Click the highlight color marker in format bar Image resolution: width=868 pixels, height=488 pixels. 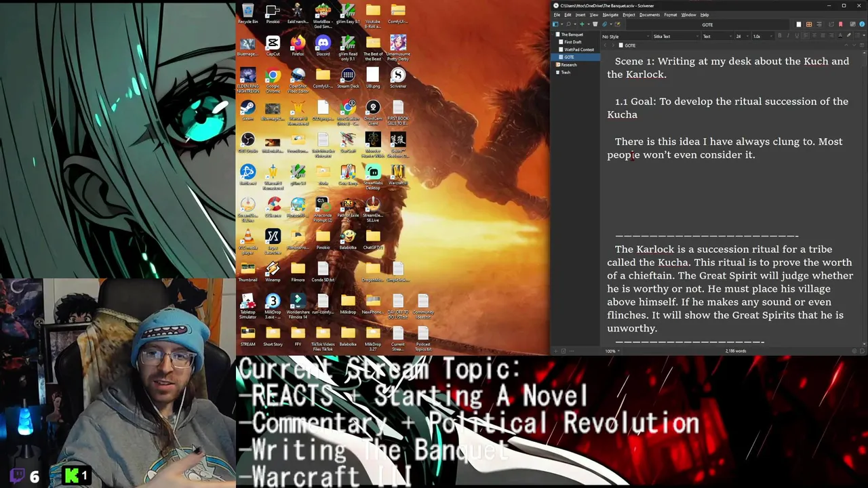point(849,36)
